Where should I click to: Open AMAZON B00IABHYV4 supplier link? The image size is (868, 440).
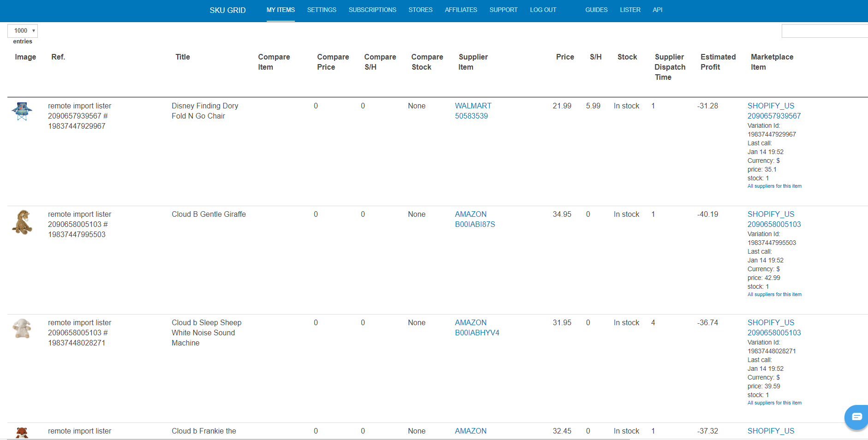(x=477, y=327)
